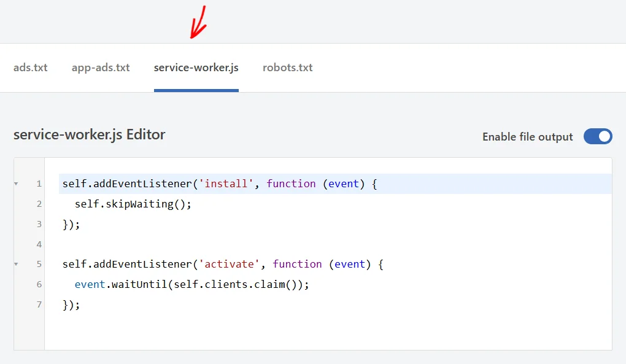Toggle the Enable file output switch
The width and height of the screenshot is (626, 364).
[x=598, y=136]
